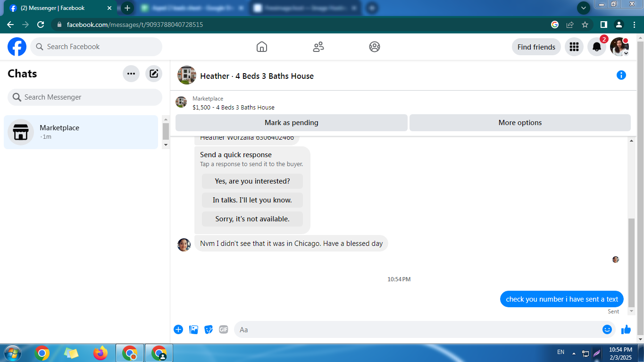Click the "check you number i have sent a text" message
The image size is (644, 362).
pyautogui.click(x=562, y=299)
